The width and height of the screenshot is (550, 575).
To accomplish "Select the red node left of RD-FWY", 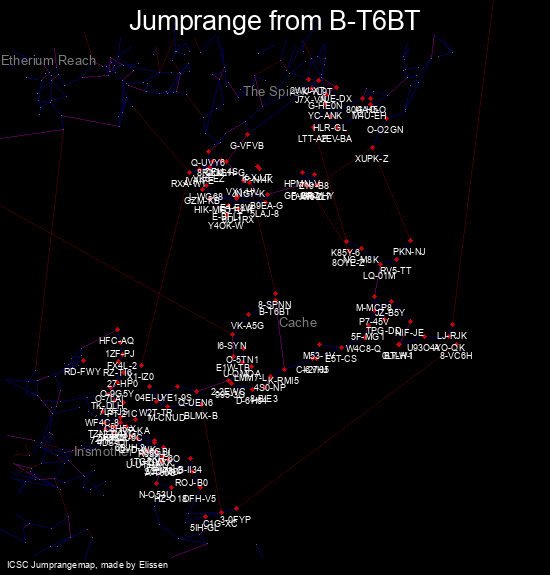I will 84,361.
